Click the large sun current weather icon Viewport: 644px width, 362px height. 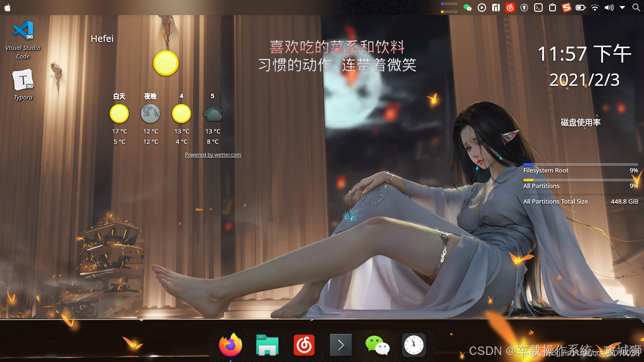coord(166,63)
